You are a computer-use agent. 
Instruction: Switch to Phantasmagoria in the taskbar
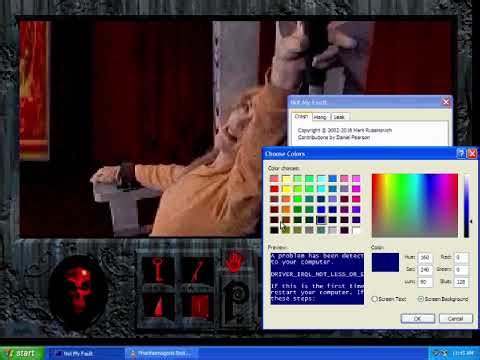pos(161,353)
